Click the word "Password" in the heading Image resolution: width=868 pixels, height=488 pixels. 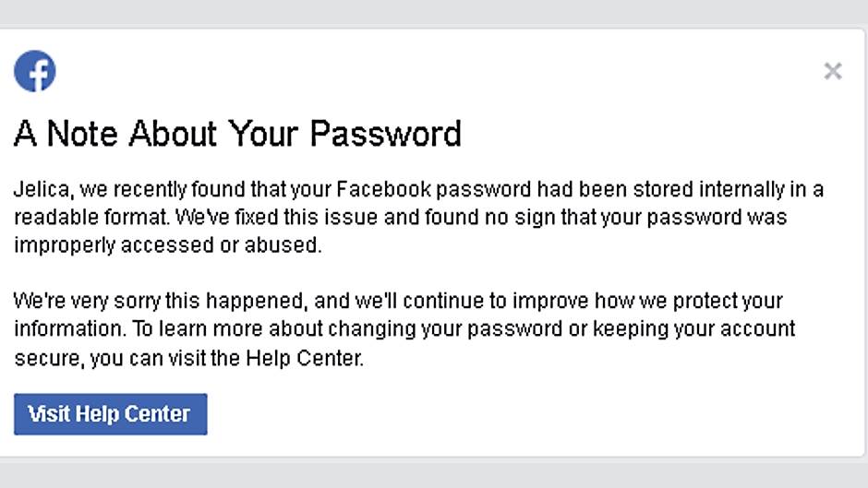[x=385, y=135]
